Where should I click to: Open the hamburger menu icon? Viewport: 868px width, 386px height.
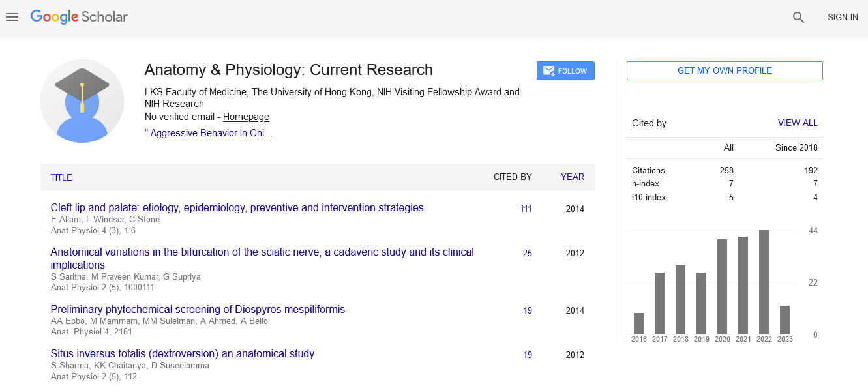[x=12, y=18]
